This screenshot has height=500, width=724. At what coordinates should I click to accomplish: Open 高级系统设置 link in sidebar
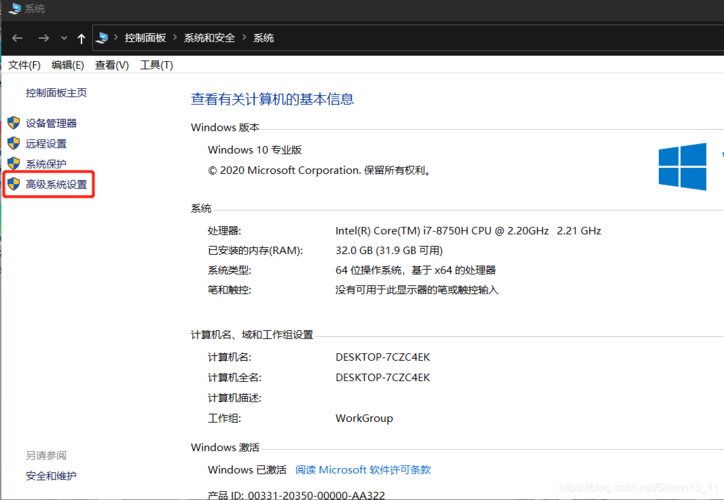[x=56, y=185]
